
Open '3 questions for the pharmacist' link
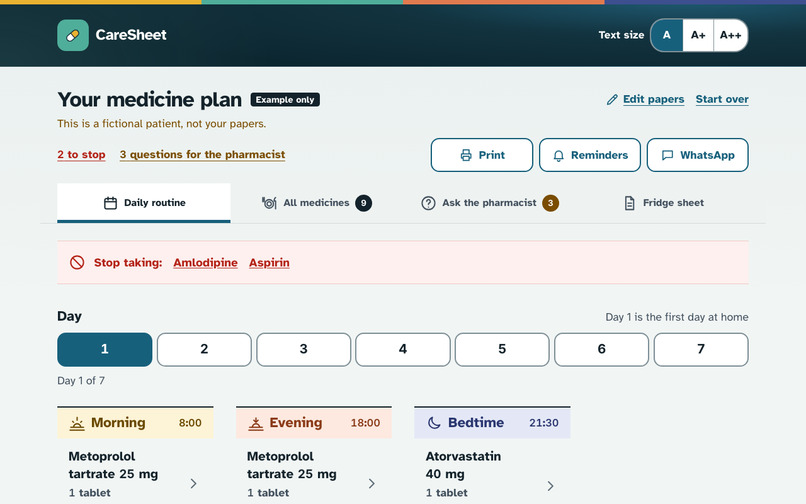coord(203,155)
